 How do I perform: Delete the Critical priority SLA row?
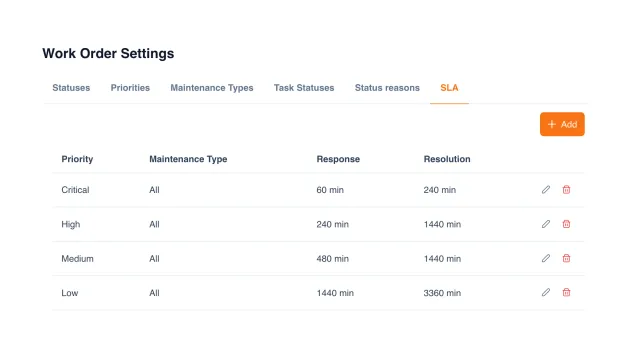pyautogui.click(x=566, y=190)
